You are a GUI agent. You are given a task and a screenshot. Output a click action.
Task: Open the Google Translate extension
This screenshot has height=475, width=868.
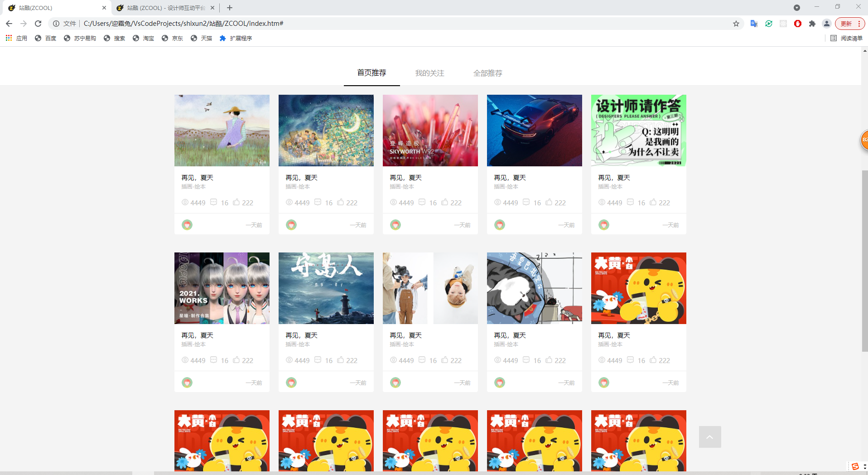pos(754,24)
